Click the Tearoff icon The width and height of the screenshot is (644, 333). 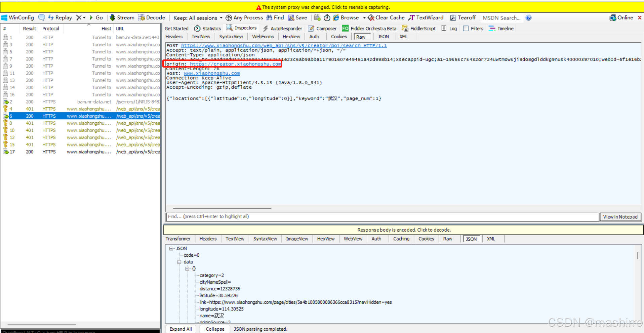[x=463, y=17]
